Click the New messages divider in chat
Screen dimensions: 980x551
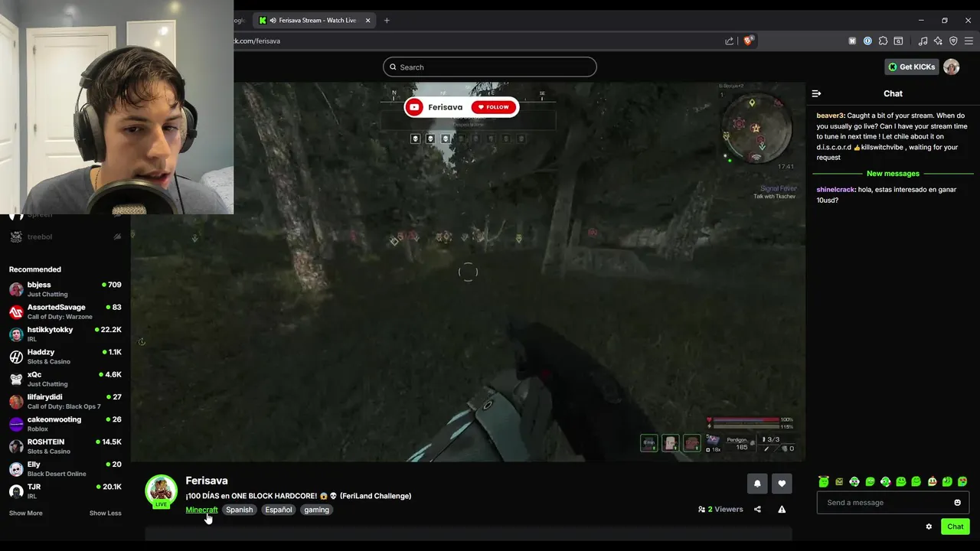click(893, 174)
